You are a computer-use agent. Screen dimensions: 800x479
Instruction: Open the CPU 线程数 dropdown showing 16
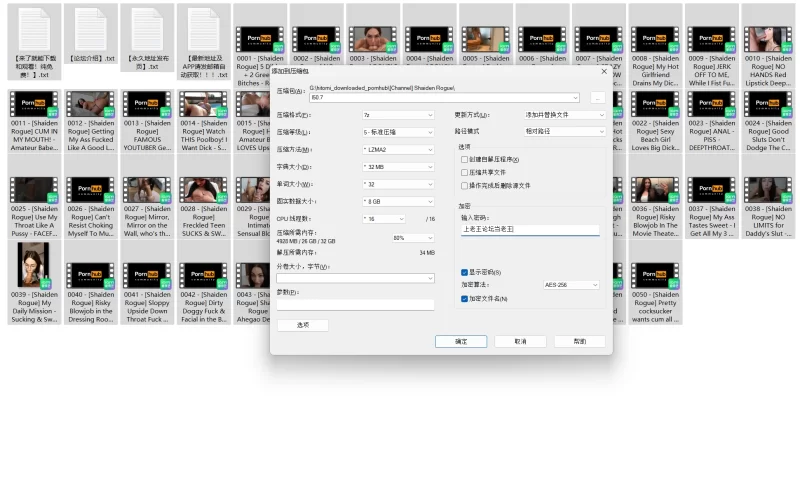pyautogui.click(x=384, y=219)
